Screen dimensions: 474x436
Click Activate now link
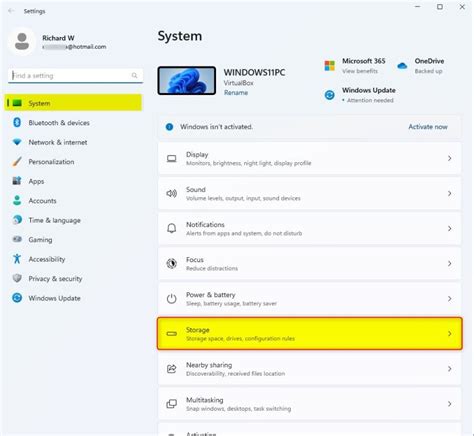428,127
